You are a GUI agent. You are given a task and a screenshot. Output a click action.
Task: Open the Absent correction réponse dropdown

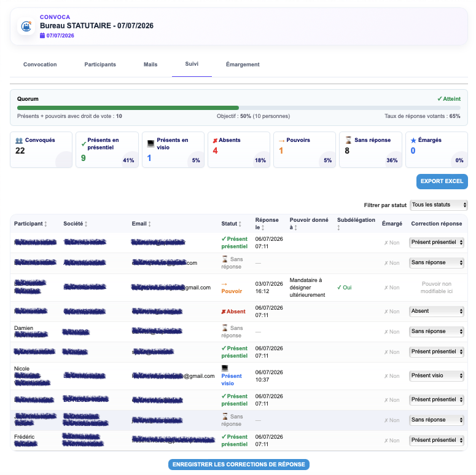click(436, 311)
